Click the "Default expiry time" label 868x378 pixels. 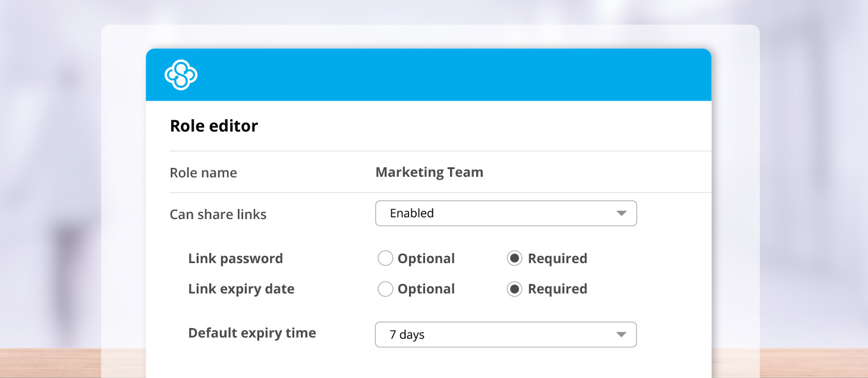click(x=252, y=333)
